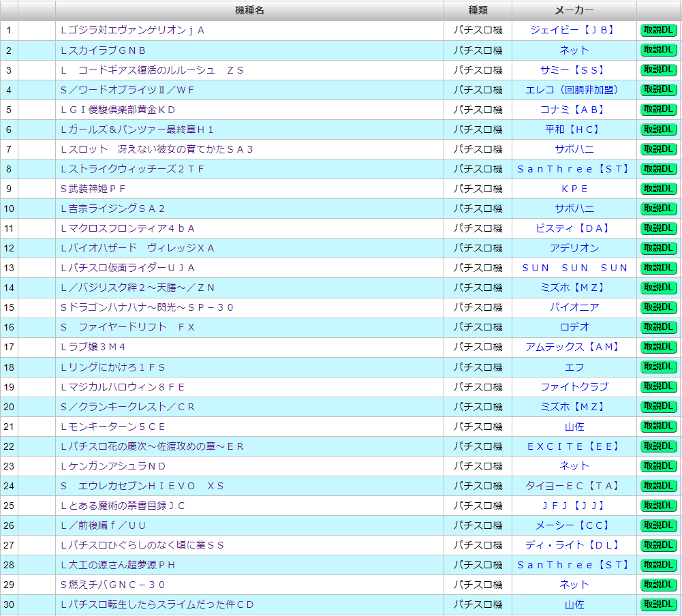Open maker link ディ・ライト【DL】
This screenshot has height=616, width=682.
click(574, 545)
